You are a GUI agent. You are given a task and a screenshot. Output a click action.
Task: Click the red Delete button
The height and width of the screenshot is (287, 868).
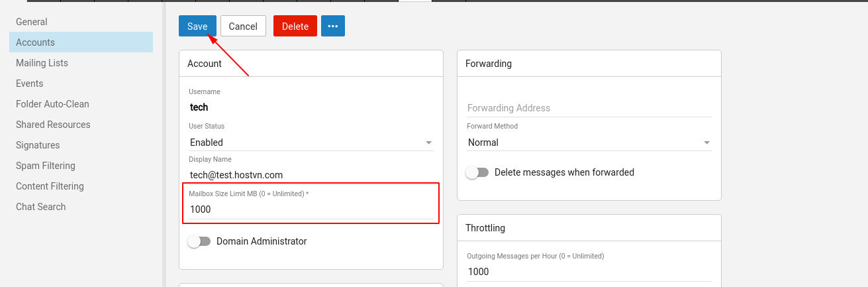click(295, 27)
